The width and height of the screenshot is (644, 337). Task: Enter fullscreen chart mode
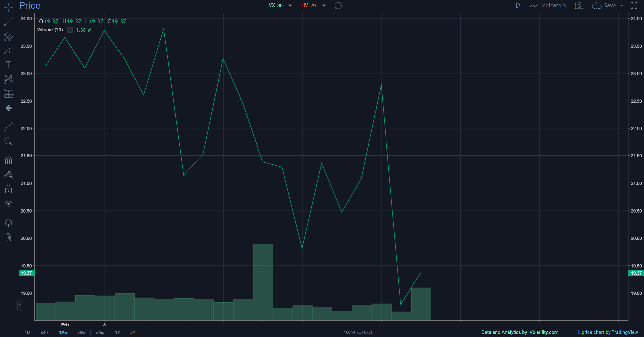click(634, 5)
